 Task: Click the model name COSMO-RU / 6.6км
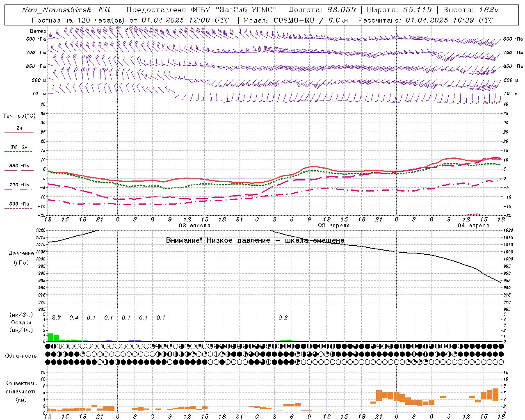[x=310, y=20]
